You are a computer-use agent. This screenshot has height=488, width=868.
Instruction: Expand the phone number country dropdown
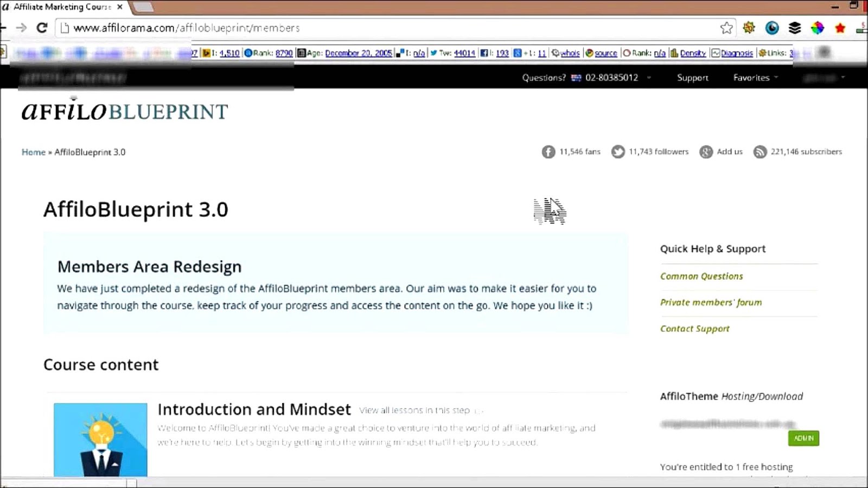(x=649, y=78)
